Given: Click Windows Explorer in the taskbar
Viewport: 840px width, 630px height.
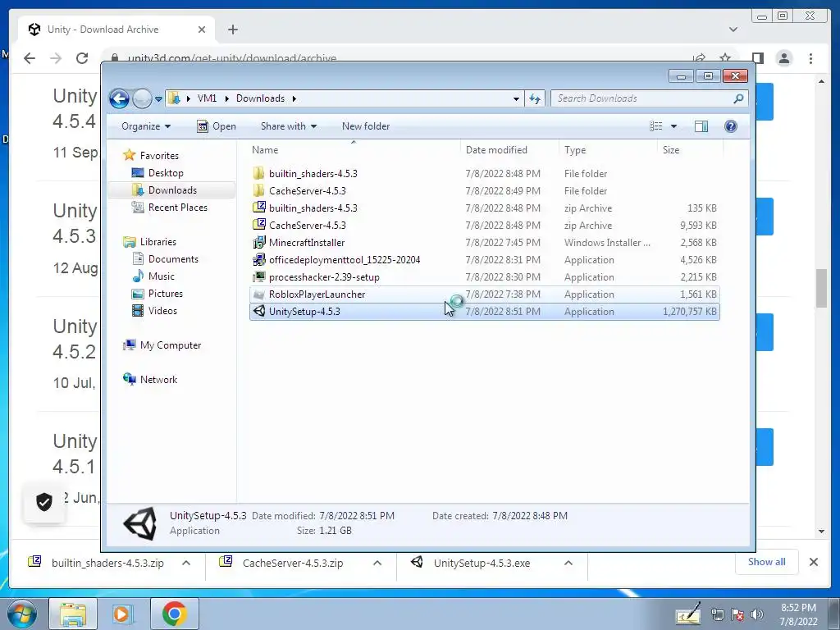Looking at the screenshot, I should (x=73, y=614).
